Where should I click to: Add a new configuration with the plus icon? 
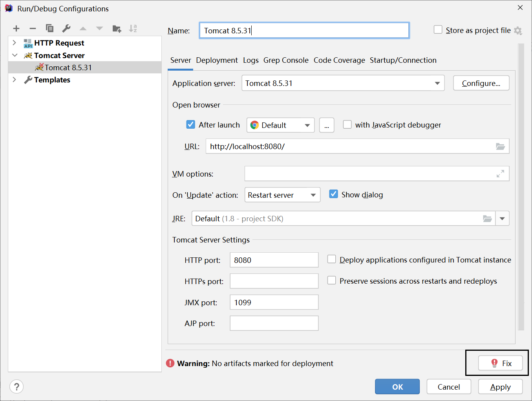(16, 28)
